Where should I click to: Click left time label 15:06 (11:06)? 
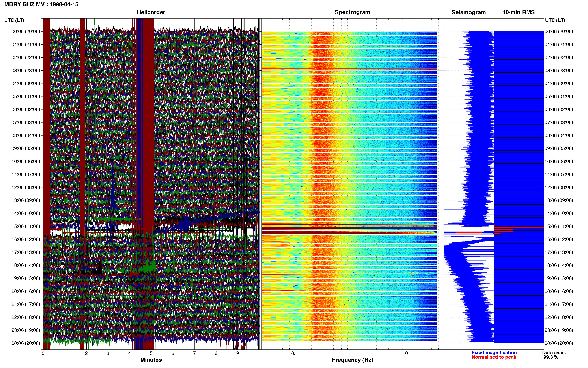[26, 226]
